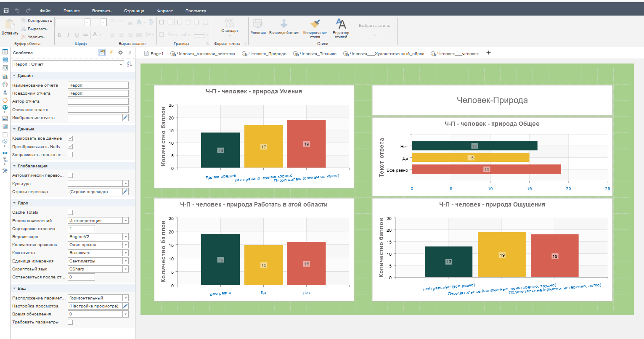Toggle the 'Кэшировать все данные' checkbox
This screenshot has height=339, width=644.
pos(70,138)
